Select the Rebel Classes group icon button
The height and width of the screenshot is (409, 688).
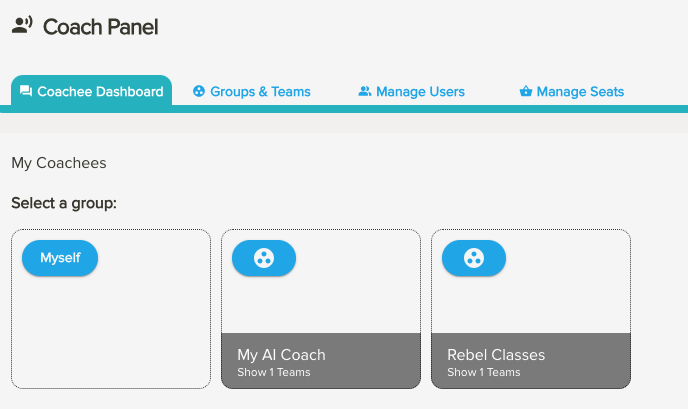[x=474, y=258]
